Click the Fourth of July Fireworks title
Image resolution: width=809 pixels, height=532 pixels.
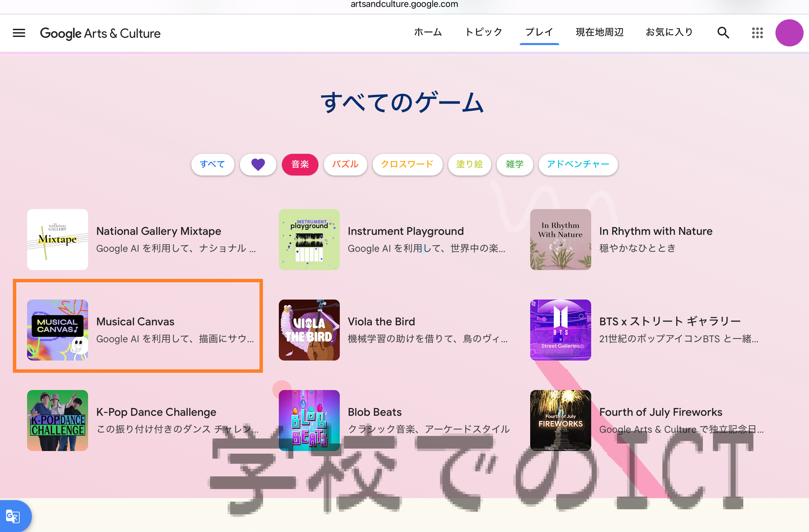tap(661, 412)
